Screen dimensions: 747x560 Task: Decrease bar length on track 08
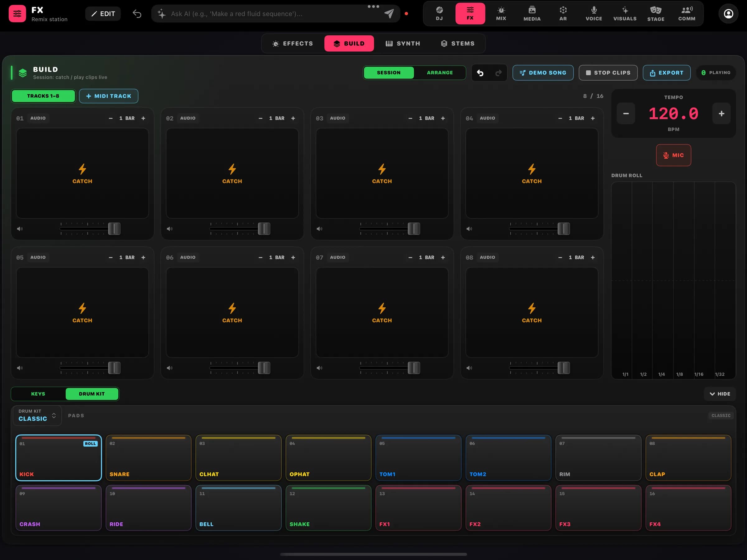click(x=560, y=257)
